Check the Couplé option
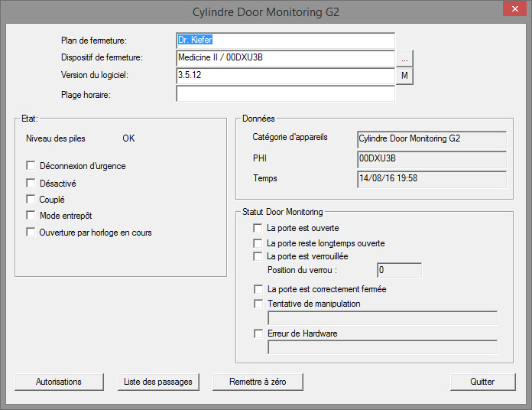Screen dimensions: 532x410 click(31, 200)
